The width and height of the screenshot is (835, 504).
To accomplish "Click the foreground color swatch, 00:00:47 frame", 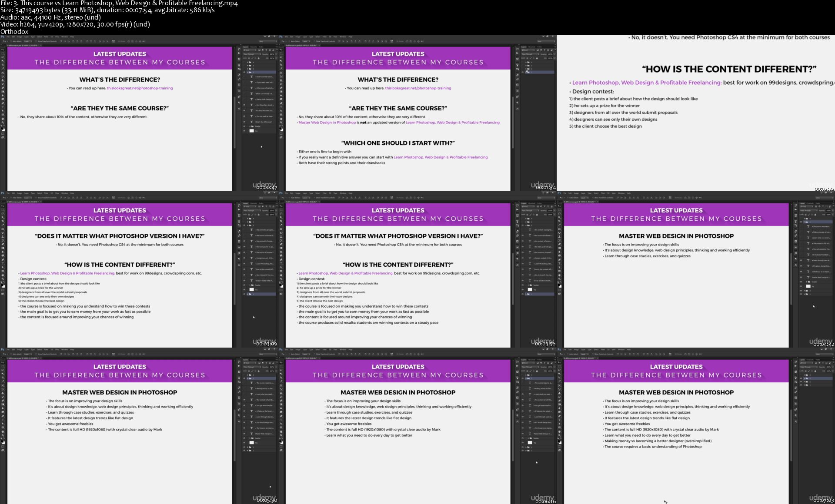I will tap(2, 128).
